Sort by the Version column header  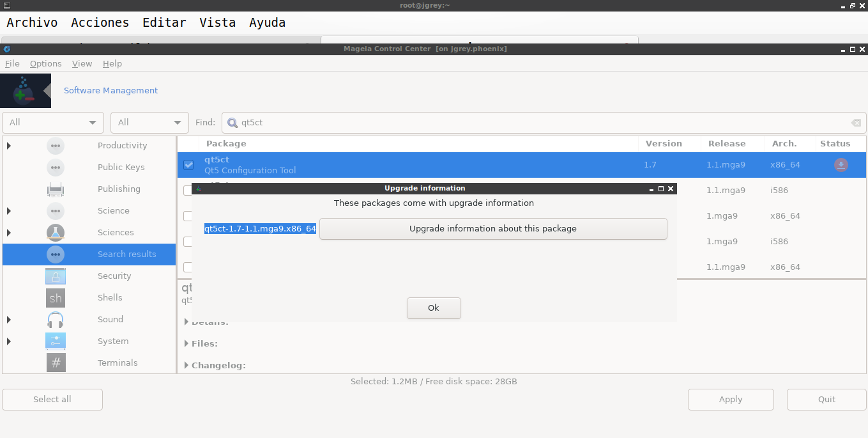(x=669, y=144)
